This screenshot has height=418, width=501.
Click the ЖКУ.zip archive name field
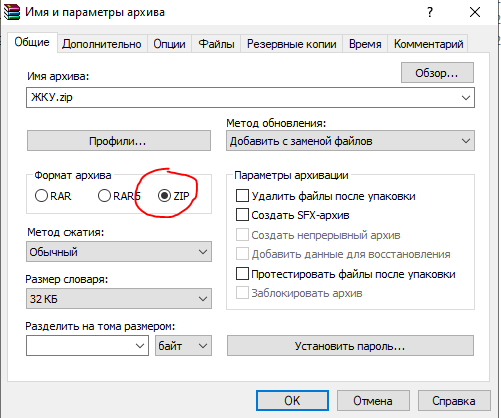pos(250,98)
